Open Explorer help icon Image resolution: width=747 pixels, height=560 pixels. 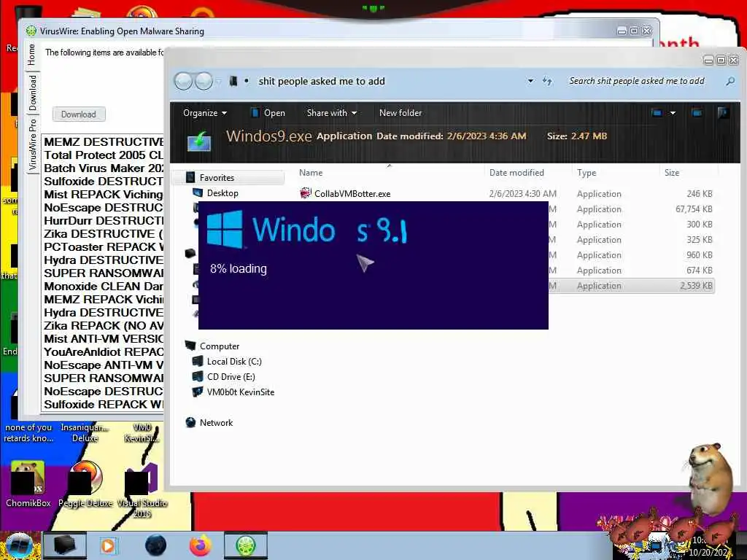(x=723, y=113)
